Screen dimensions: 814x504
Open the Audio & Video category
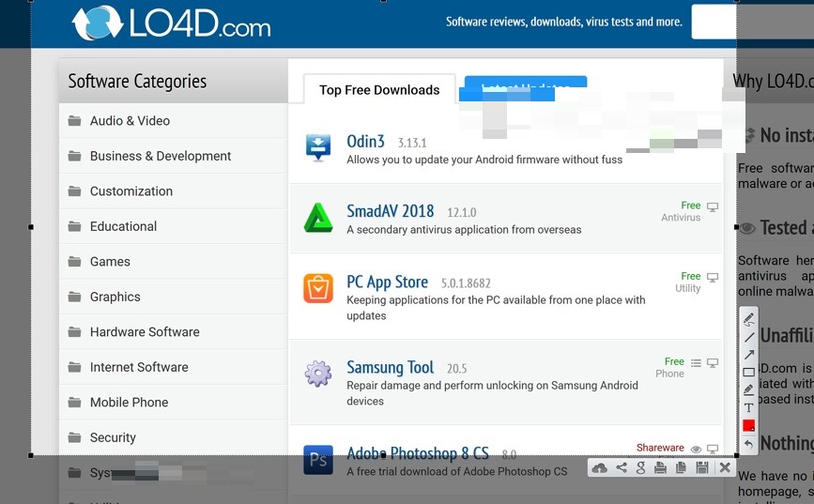(130, 121)
